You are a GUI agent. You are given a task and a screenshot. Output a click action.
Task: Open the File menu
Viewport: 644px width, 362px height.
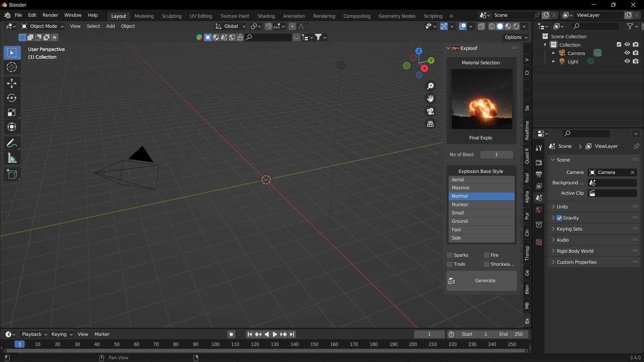click(x=18, y=15)
